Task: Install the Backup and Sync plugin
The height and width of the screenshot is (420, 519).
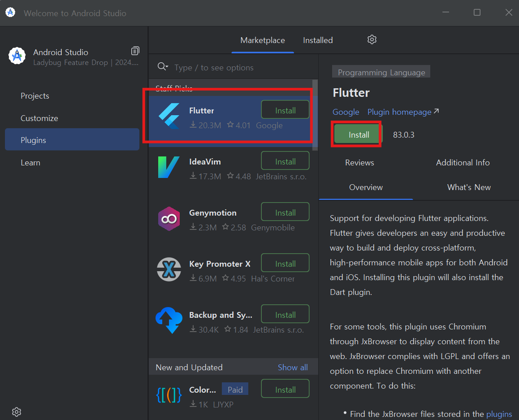Action: pyautogui.click(x=285, y=314)
